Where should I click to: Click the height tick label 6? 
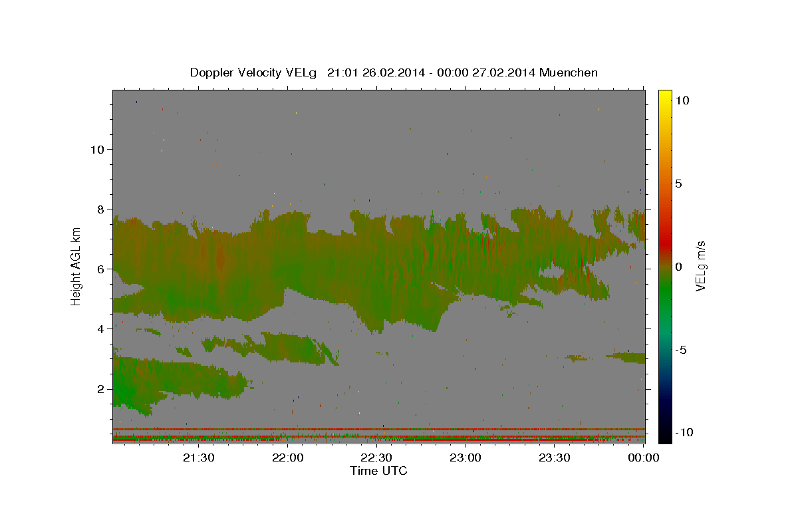(x=100, y=269)
